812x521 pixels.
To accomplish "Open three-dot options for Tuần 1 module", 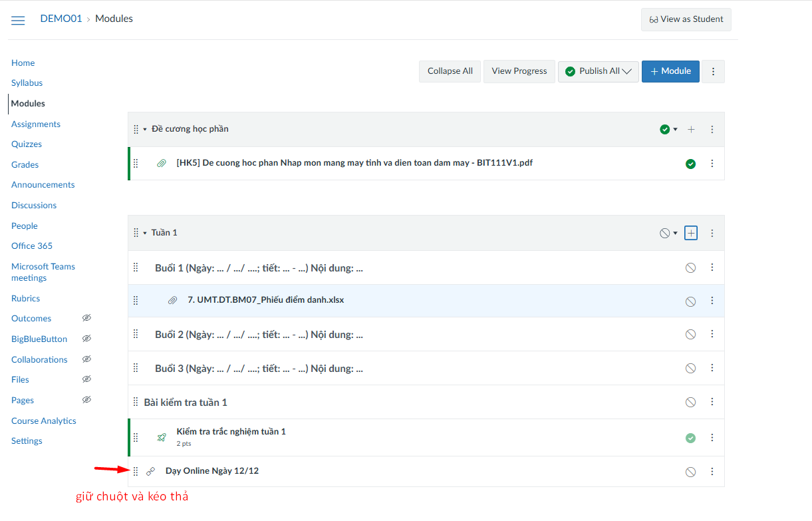I will coord(712,233).
